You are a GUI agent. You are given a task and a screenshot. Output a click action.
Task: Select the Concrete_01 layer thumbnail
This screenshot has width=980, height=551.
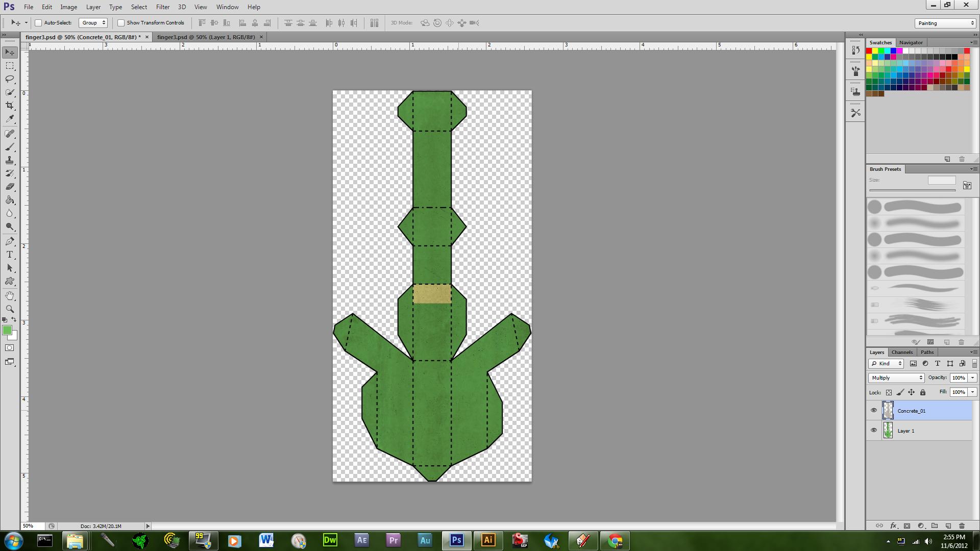click(x=888, y=410)
